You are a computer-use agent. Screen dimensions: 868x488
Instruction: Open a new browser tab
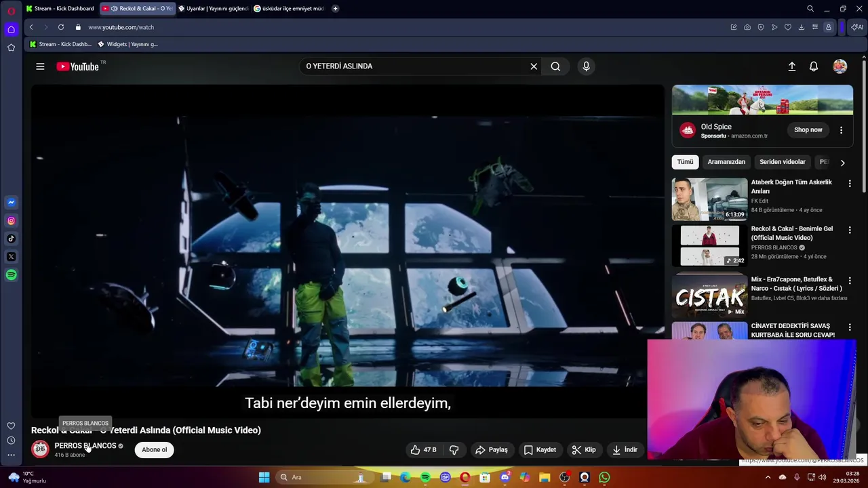pos(335,8)
